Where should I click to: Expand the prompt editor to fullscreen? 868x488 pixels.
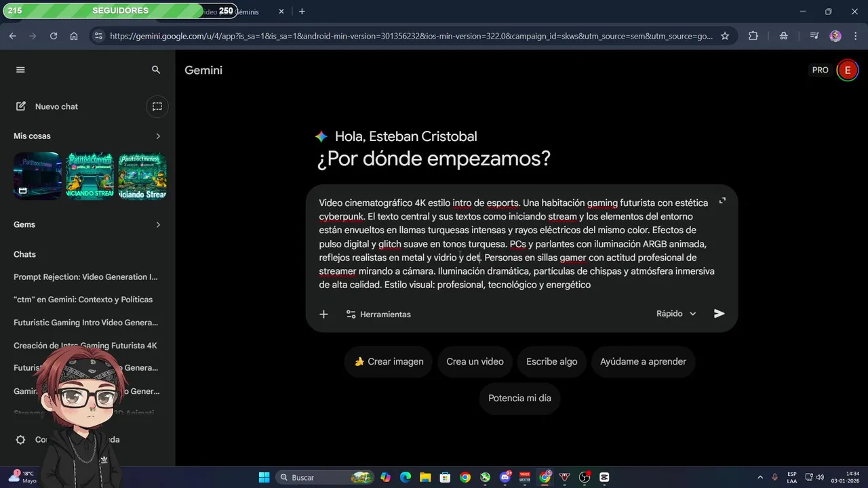(722, 201)
